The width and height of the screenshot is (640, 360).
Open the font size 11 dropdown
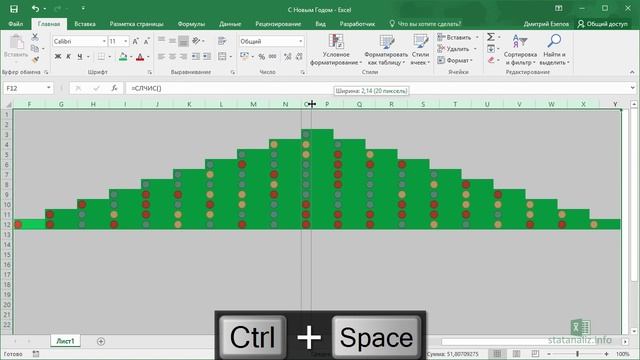125,41
